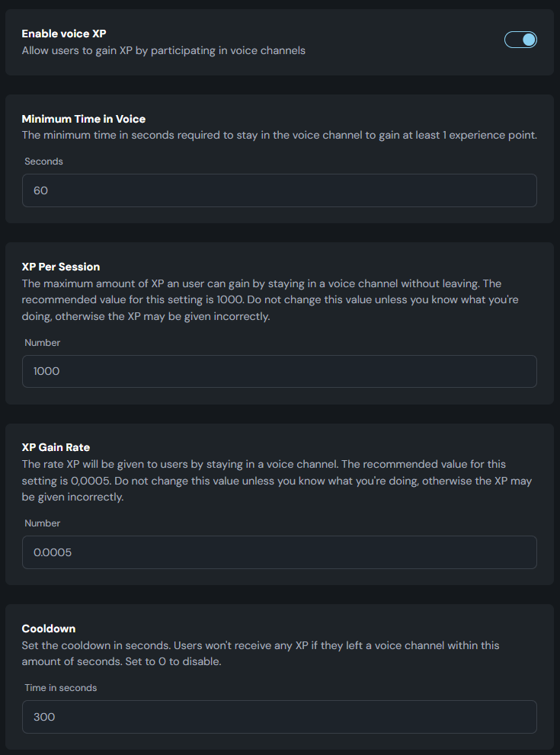Click the XP Per Session heading
Image resolution: width=560 pixels, height=755 pixels.
point(61,267)
